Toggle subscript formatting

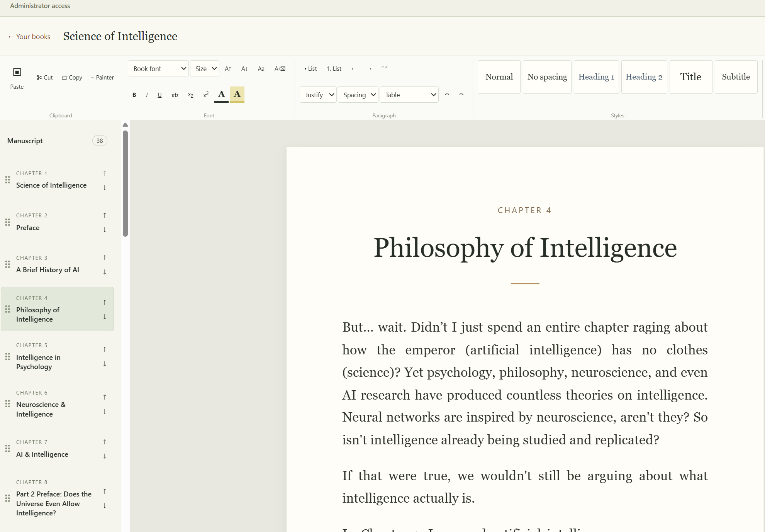point(190,95)
